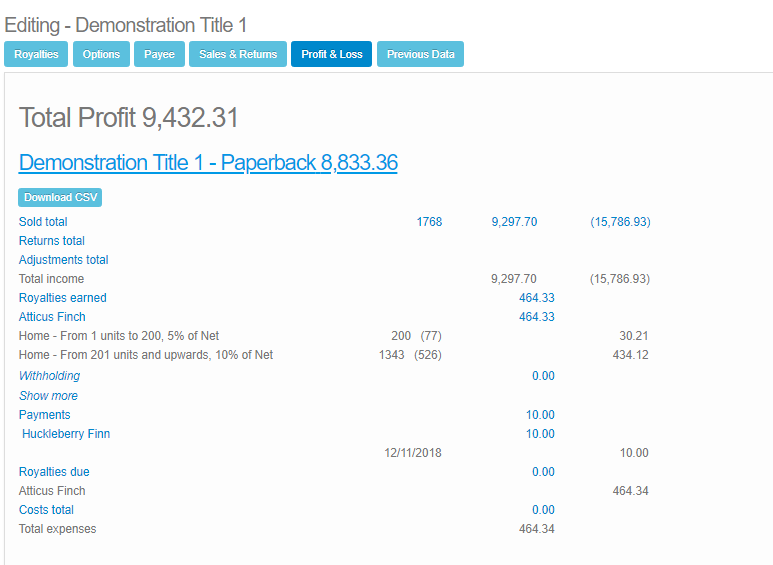773x565 pixels.
Task: Expand the Sold total row
Action: pyautogui.click(x=43, y=222)
